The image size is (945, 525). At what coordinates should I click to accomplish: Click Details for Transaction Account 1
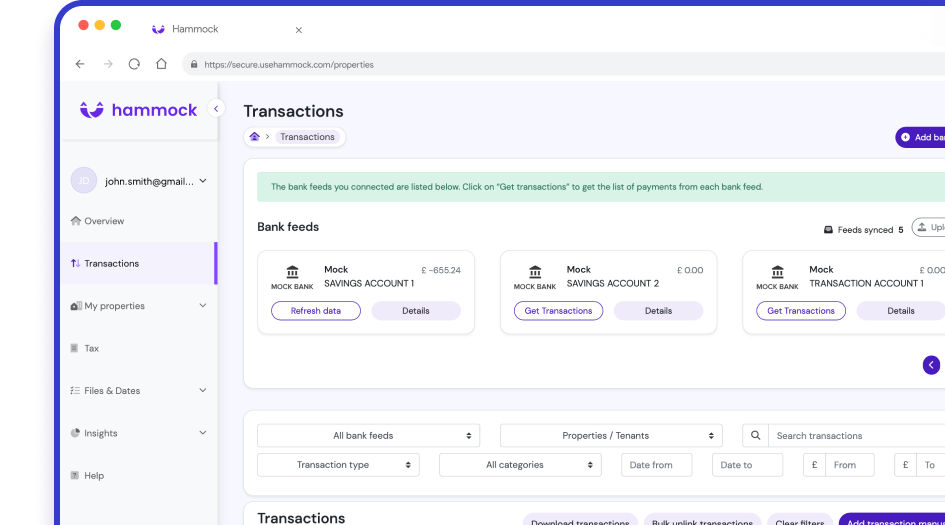click(900, 311)
